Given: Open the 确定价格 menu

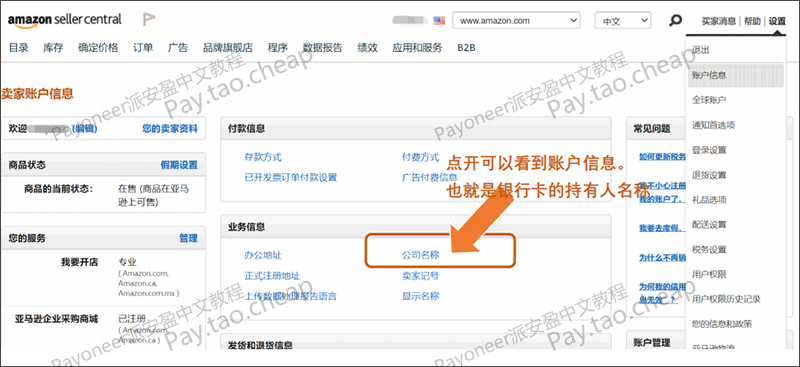Looking at the screenshot, I should pos(98,48).
